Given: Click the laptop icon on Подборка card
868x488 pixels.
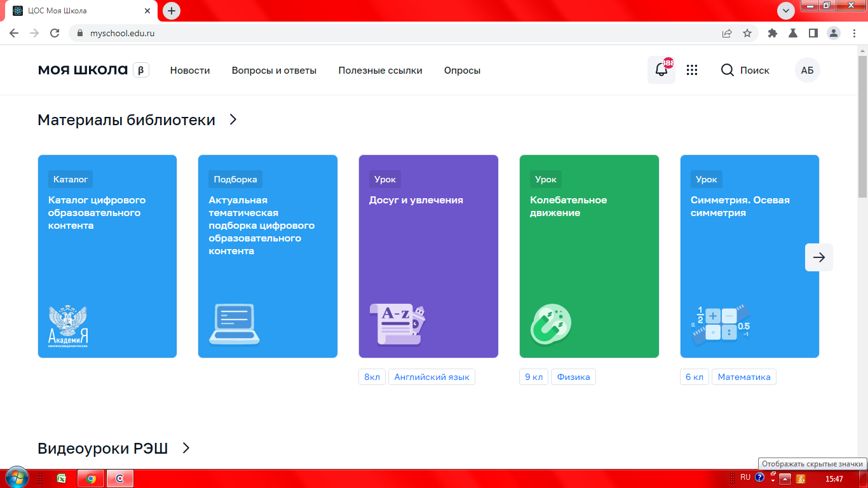Looking at the screenshot, I should pos(234,324).
